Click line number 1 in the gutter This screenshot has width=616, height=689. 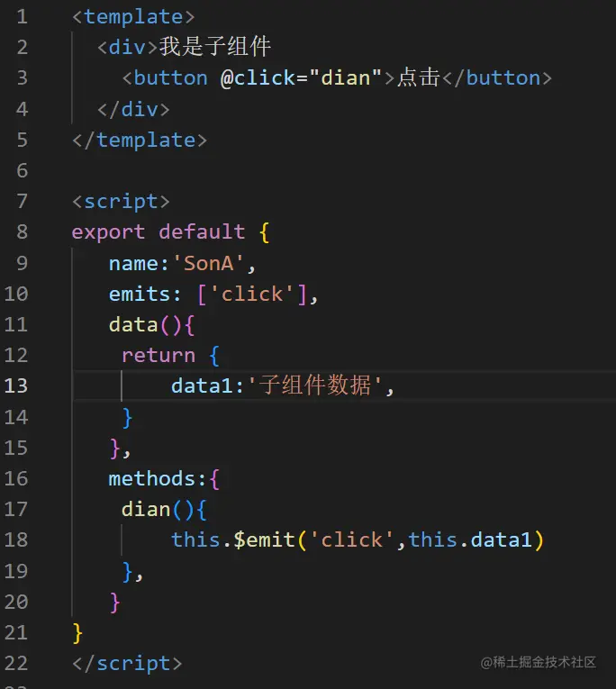[22, 17]
